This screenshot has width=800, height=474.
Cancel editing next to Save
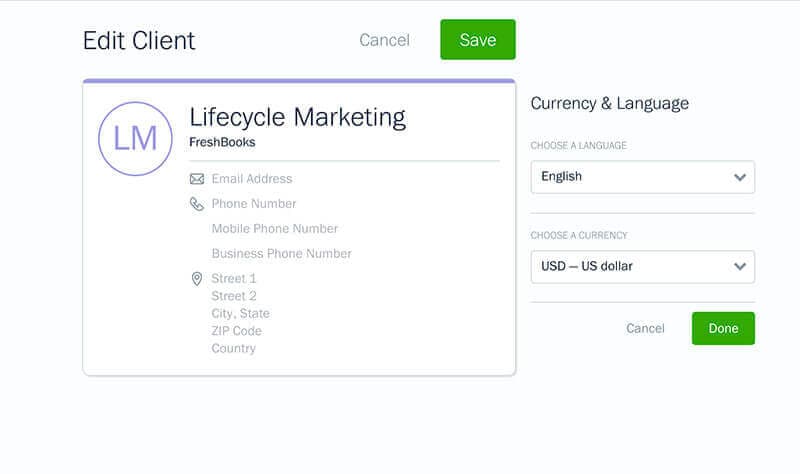point(384,40)
